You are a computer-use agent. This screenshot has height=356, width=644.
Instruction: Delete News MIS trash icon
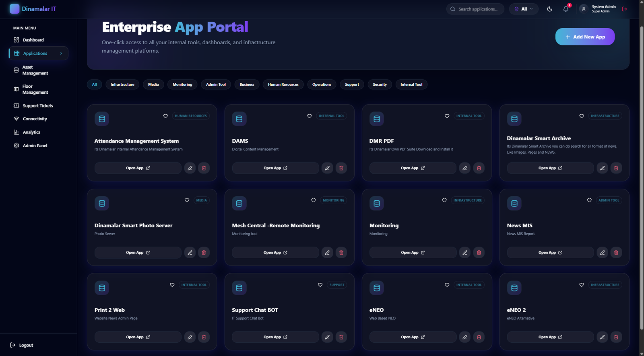pyautogui.click(x=616, y=253)
